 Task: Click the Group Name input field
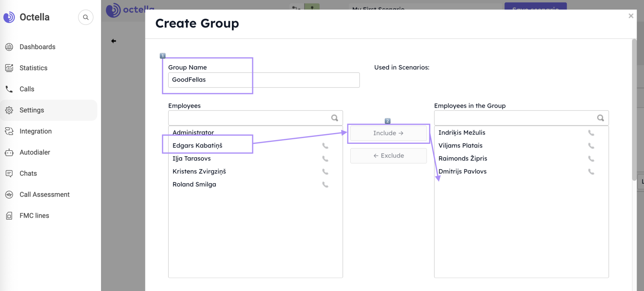[x=264, y=80]
